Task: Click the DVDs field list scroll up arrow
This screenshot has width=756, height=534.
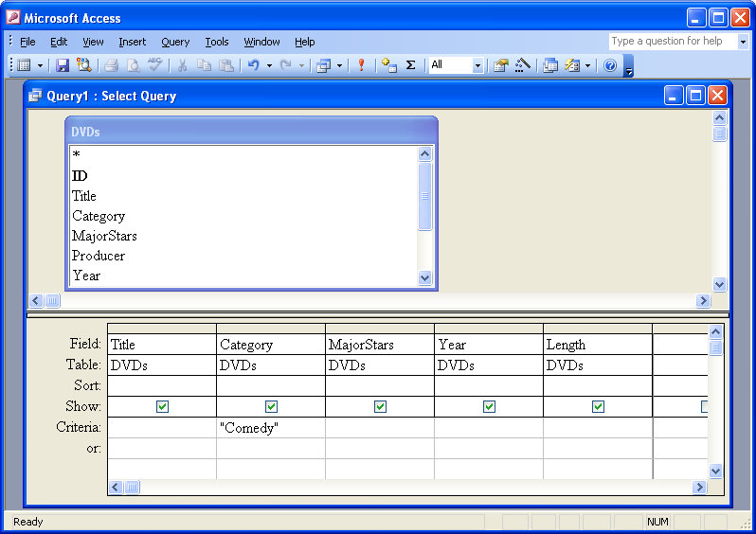Action: pyautogui.click(x=424, y=154)
